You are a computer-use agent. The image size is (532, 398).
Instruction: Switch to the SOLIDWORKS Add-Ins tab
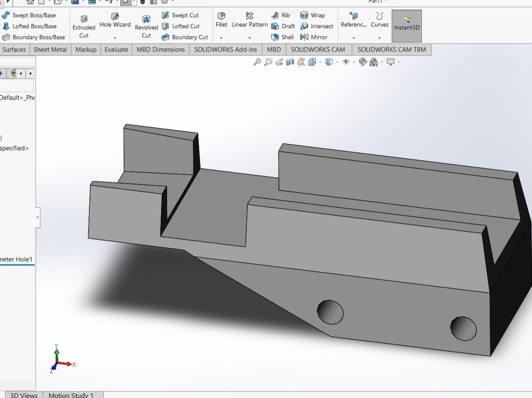(x=226, y=50)
